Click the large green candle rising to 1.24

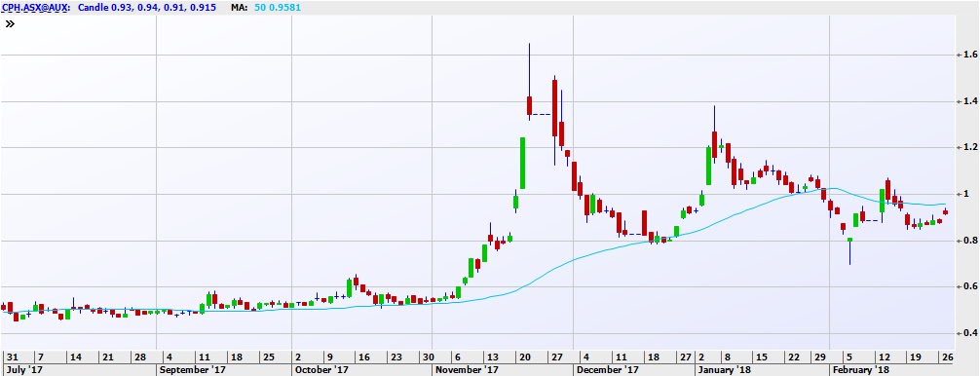click(x=522, y=163)
